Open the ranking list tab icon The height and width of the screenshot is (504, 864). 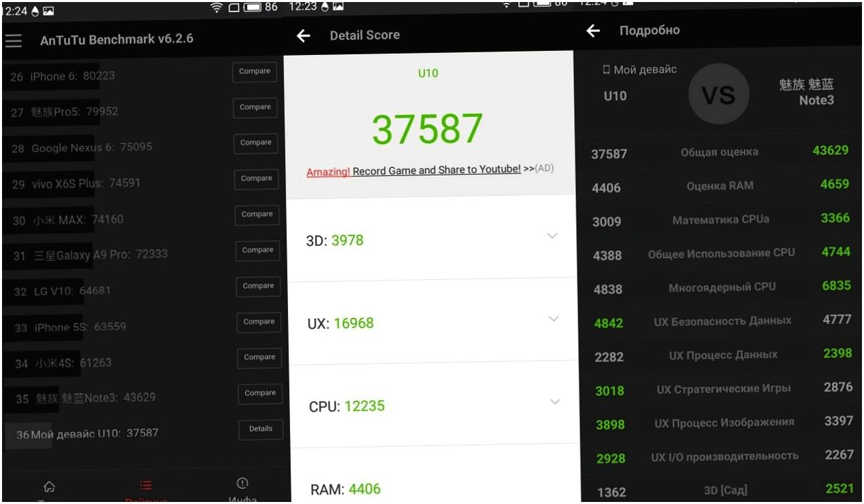145,486
